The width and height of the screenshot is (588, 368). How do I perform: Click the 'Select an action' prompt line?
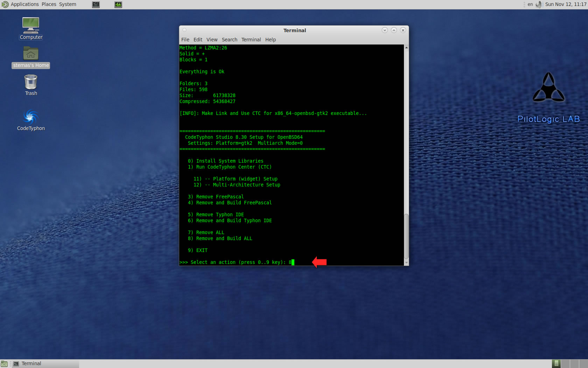pyautogui.click(x=237, y=262)
